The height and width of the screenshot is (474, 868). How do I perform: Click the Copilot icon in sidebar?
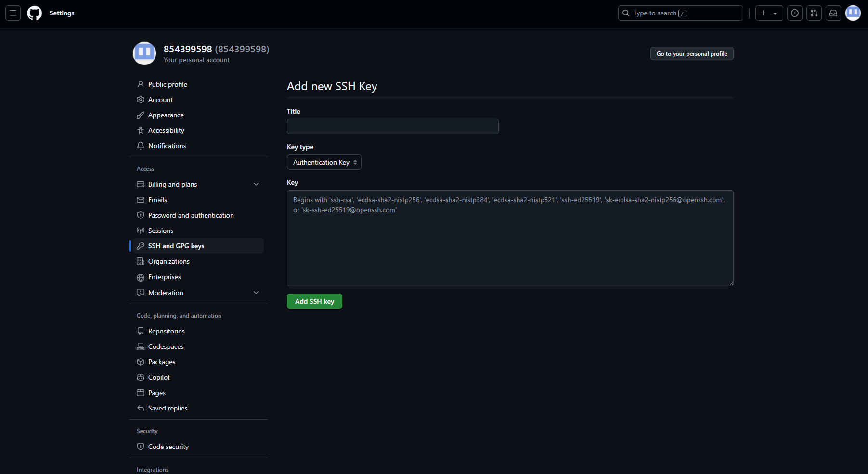[141, 377]
